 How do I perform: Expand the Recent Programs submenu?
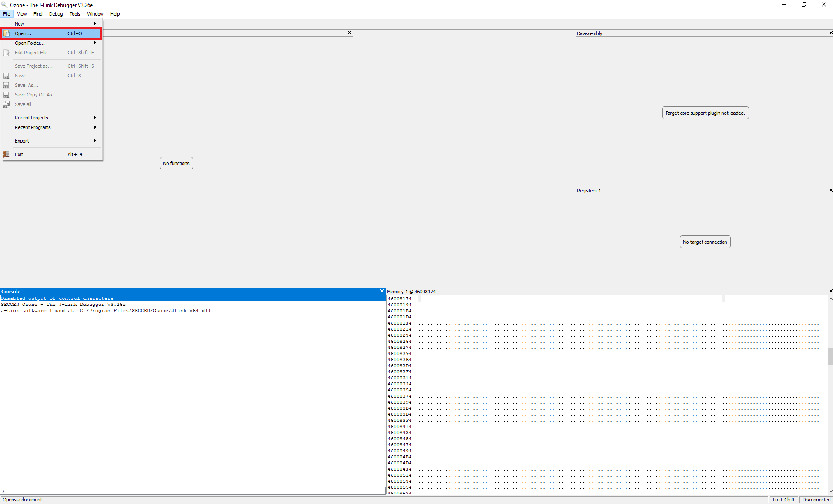pos(94,127)
